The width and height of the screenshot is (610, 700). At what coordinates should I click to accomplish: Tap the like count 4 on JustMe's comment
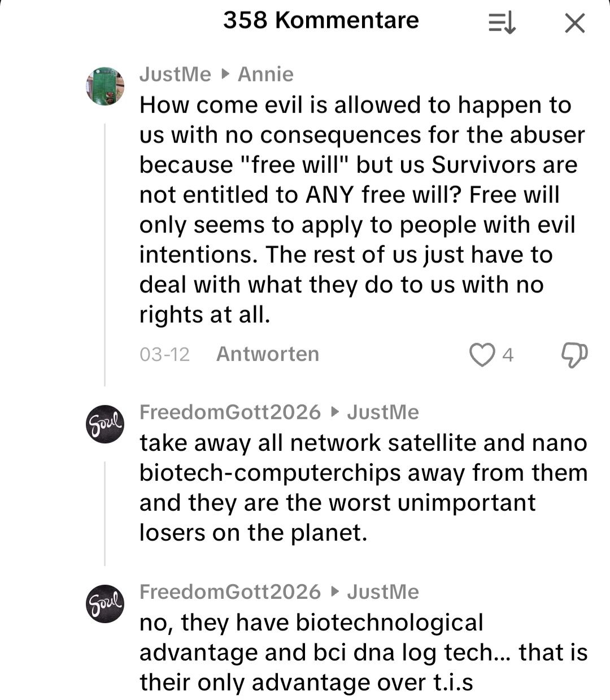[x=508, y=355]
